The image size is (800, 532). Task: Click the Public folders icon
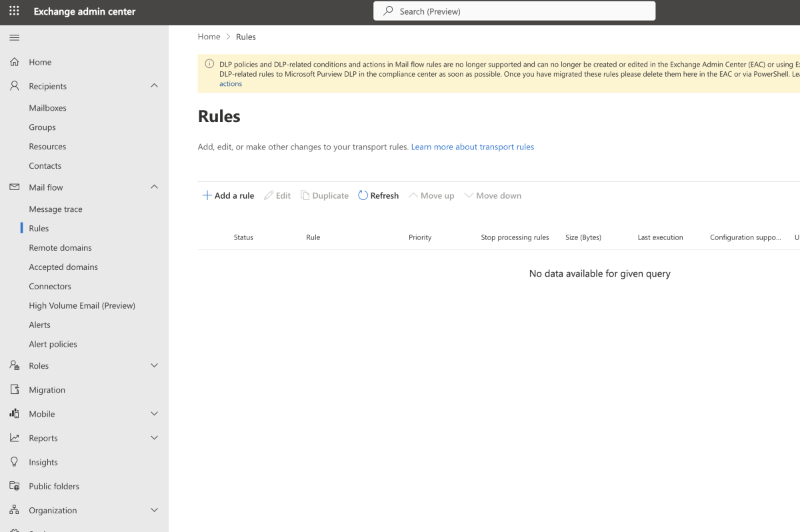[x=14, y=486]
